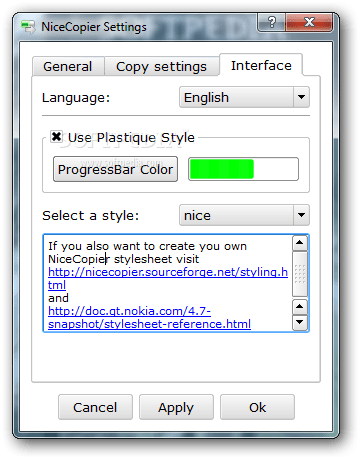Switch to the Copy settings tab
360x459 pixels.
point(161,67)
